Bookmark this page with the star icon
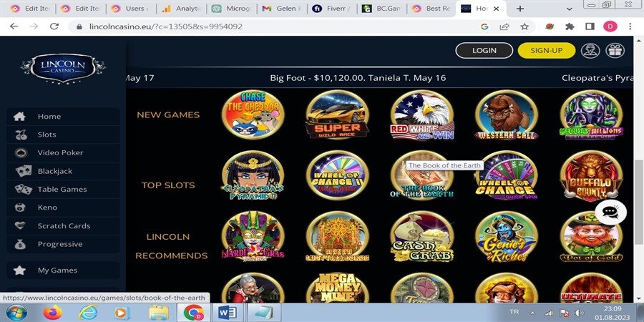This screenshot has width=644, height=322. click(525, 26)
